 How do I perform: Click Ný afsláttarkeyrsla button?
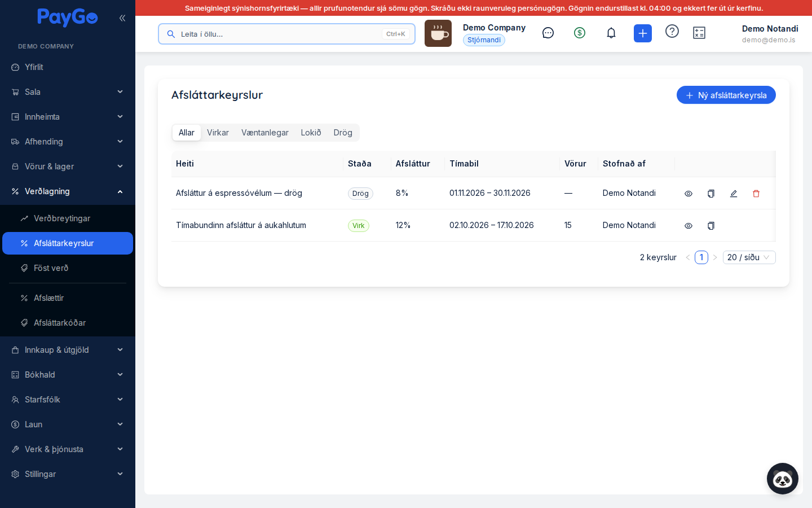tap(726, 95)
